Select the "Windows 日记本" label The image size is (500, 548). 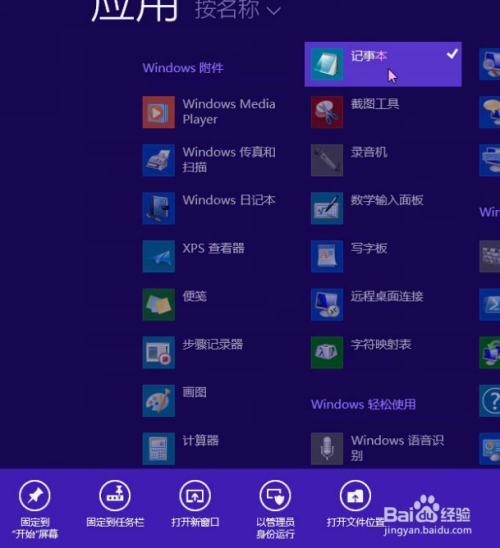click(x=229, y=200)
